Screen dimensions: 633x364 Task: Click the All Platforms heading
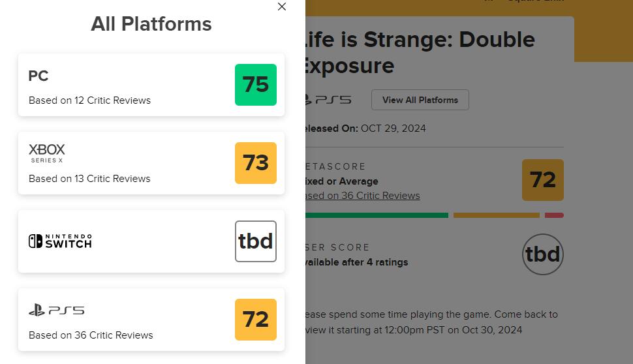[151, 24]
